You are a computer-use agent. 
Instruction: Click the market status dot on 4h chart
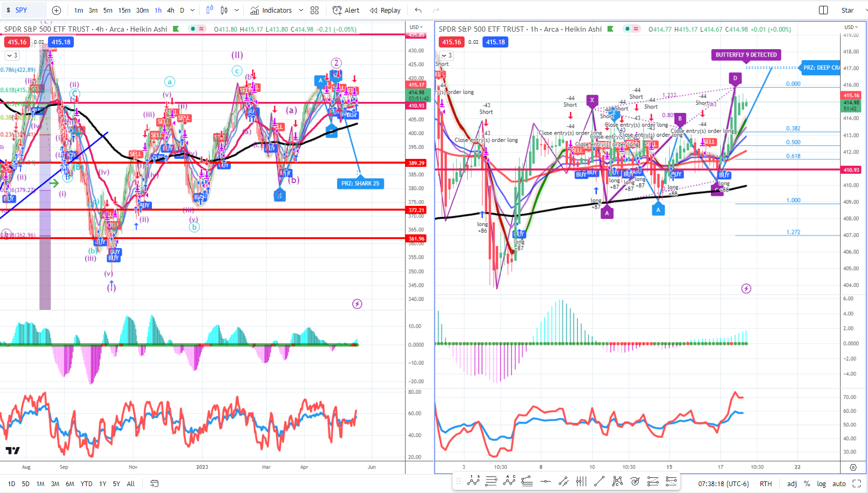[193, 29]
